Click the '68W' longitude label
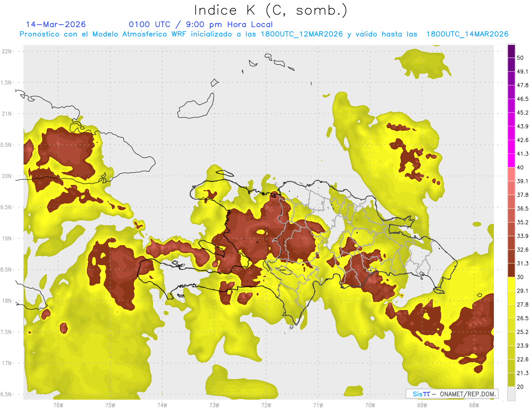The height and width of the screenshot is (411, 532). coord(474,405)
